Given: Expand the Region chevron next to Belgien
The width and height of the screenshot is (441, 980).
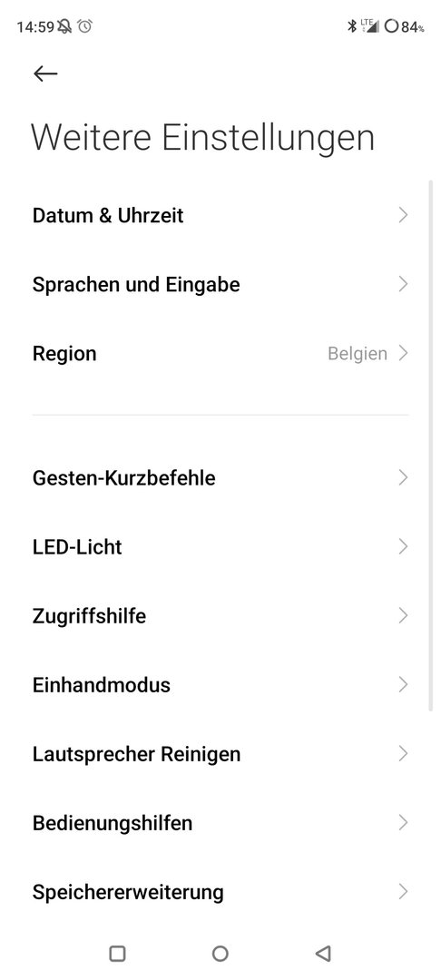Looking at the screenshot, I should 403,354.
